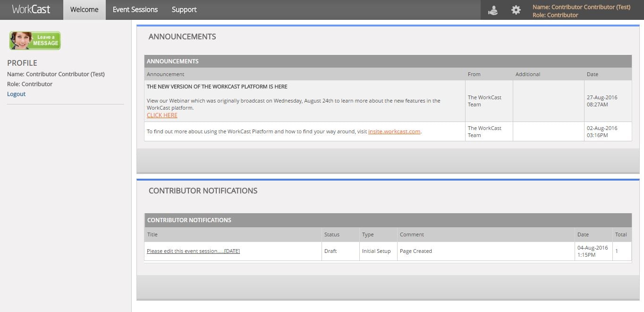Viewport: 644px width, 312px height.
Task: Select the Total column header
Action: pyautogui.click(x=621, y=234)
